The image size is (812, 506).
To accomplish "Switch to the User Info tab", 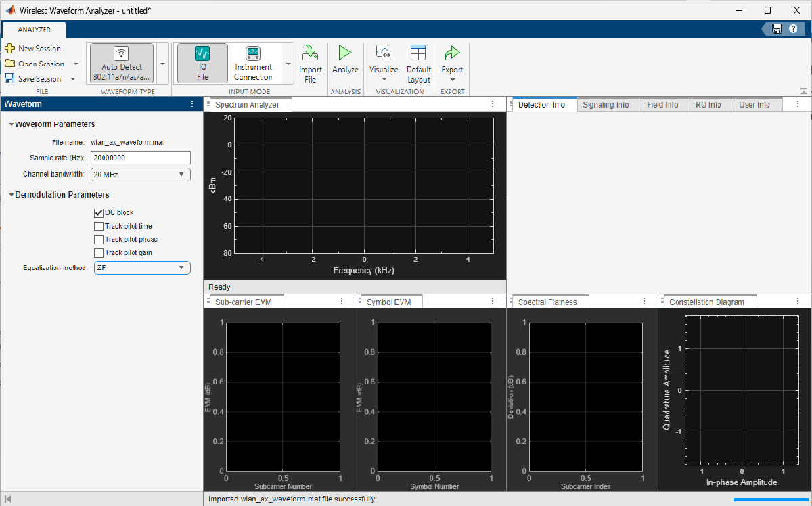I will [x=754, y=105].
